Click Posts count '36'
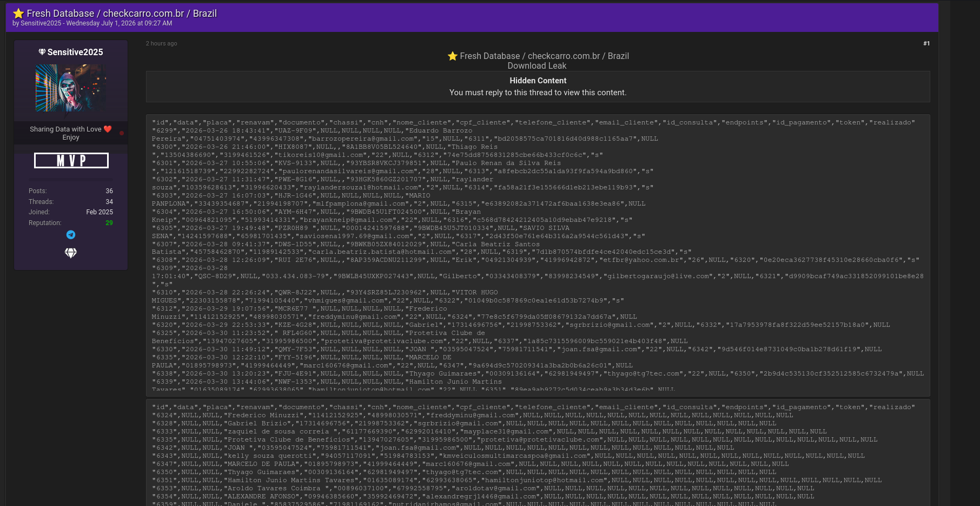980x506 pixels. tap(109, 191)
